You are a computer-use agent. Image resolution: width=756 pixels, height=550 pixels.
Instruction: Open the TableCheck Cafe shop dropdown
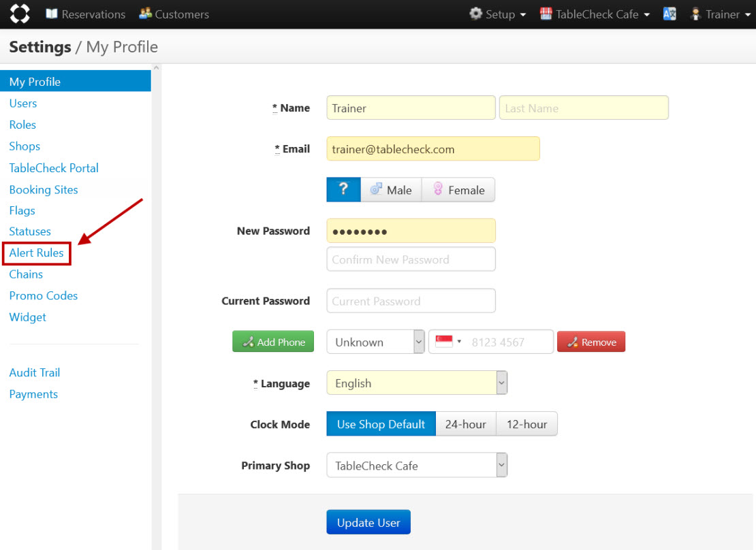(595, 14)
